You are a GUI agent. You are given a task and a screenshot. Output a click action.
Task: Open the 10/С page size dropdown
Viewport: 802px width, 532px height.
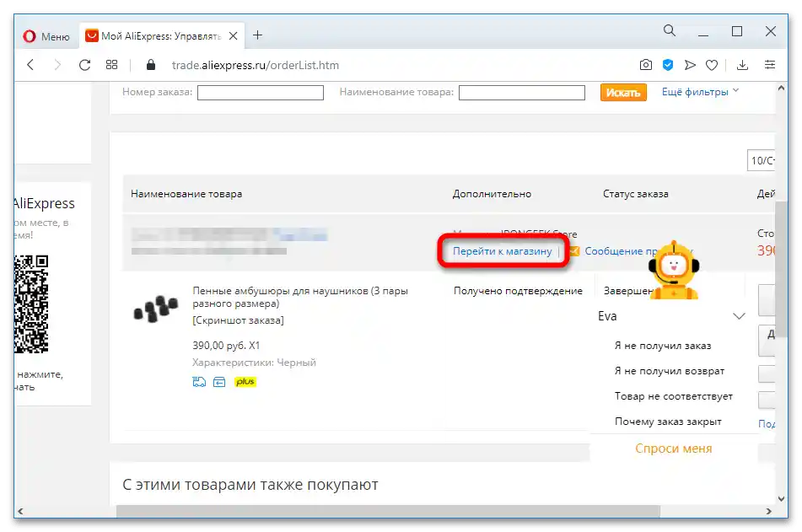tap(762, 161)
